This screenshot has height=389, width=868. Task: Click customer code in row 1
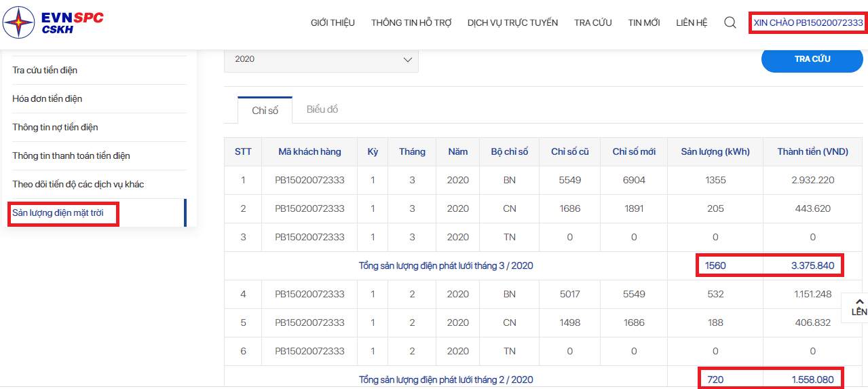tap(309, 180)
